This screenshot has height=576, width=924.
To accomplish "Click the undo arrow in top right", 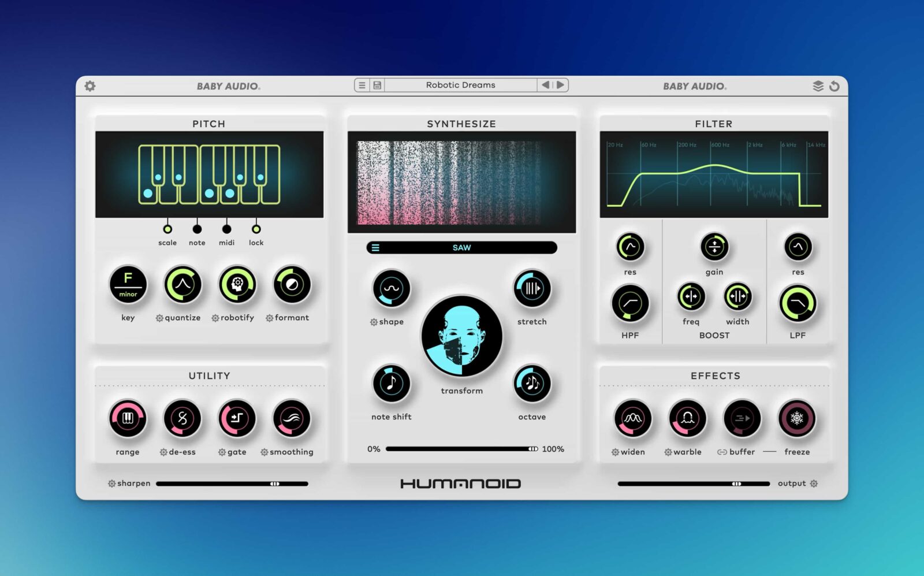I will pos(834,86).
